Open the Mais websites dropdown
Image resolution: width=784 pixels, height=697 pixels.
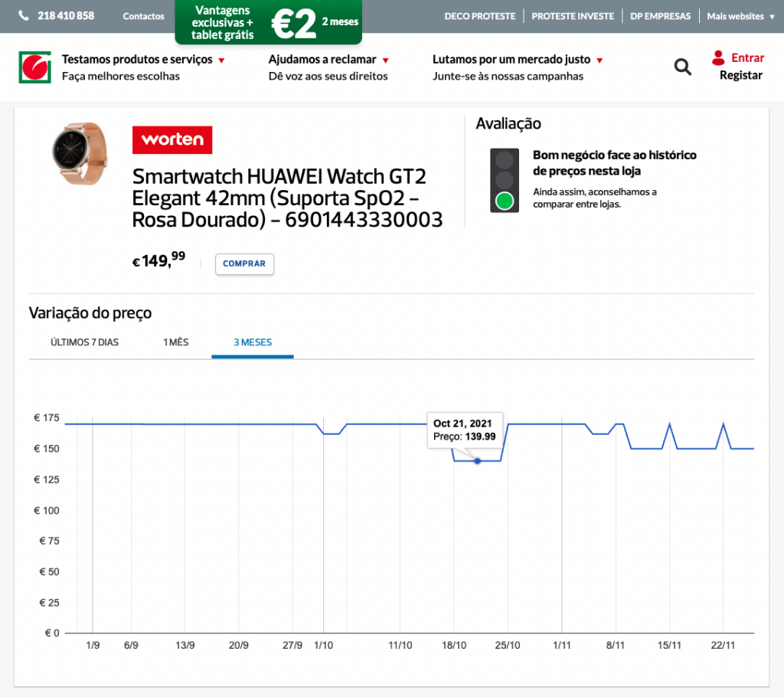(739, 16)
